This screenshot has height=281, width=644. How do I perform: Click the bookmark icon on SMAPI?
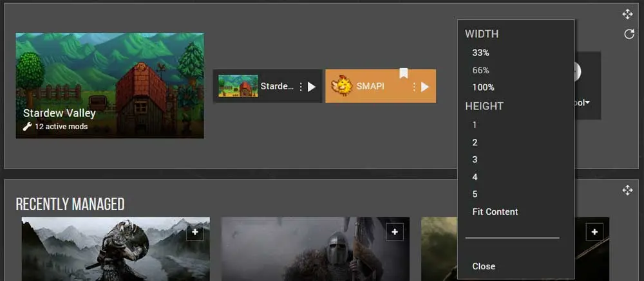(x=403, y=73)
